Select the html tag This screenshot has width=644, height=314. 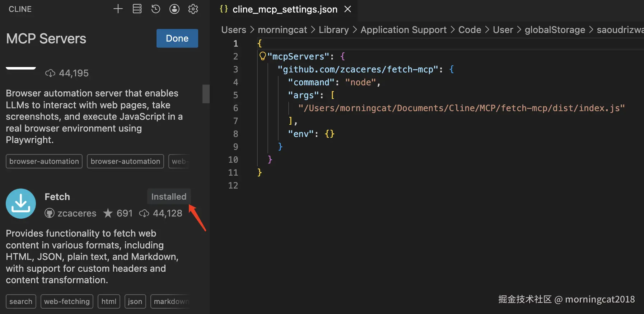[x=109, y=301]
